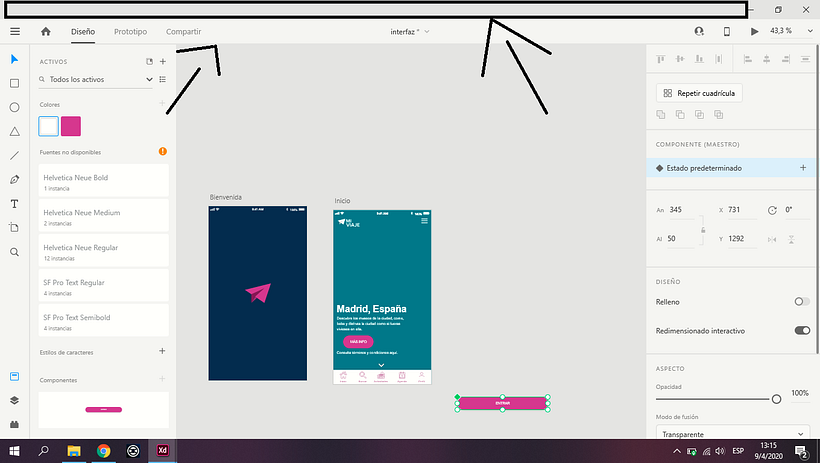Align selection to right edge
Image resolution: width=820 pixels, height=463 pixels.
(786, 59)
